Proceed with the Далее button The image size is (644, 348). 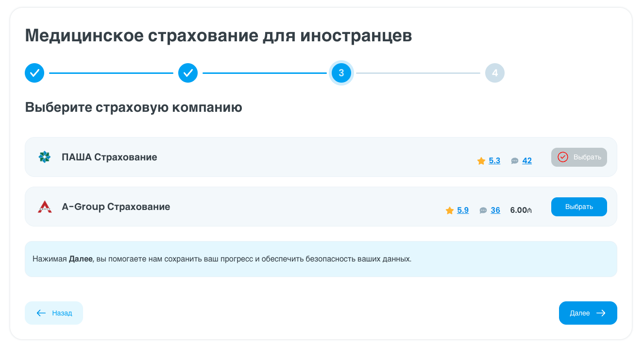click(x=588, y=313)
